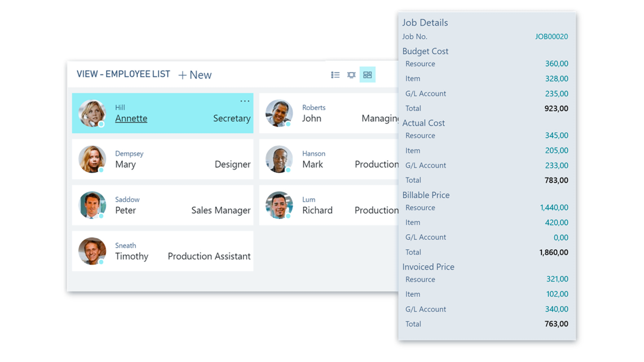Open Billable Price Item value 420,00

tap(557, 222)
